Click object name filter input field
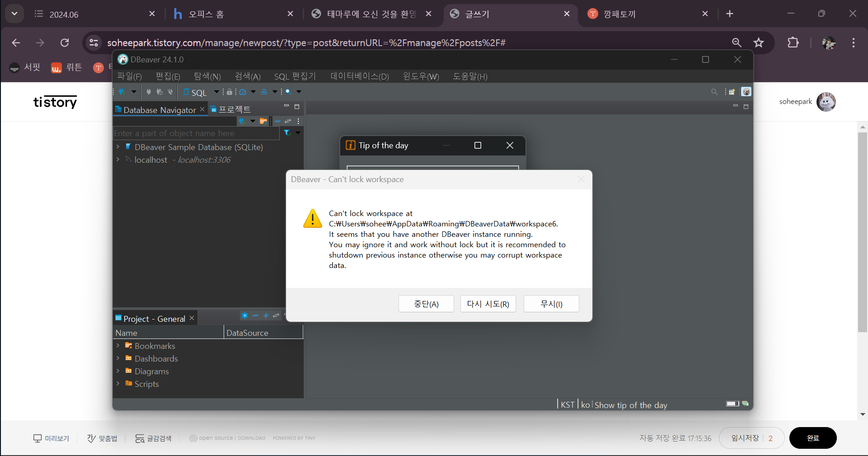This screenshot has height=456, width=868. pos(196,133)
